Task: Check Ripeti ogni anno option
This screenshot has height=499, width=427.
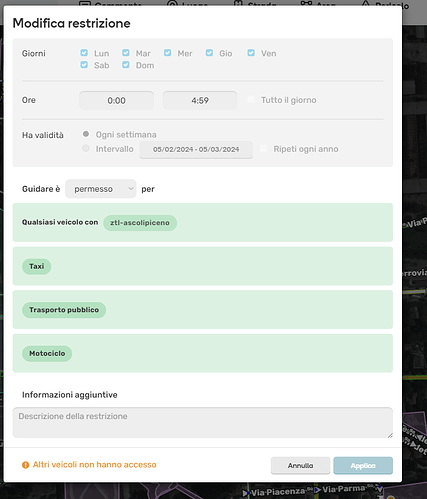Action: coord(263,148)
